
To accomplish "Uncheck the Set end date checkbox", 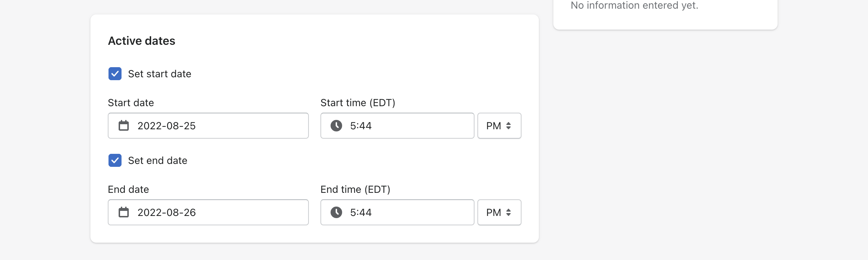I will point(115,160).
